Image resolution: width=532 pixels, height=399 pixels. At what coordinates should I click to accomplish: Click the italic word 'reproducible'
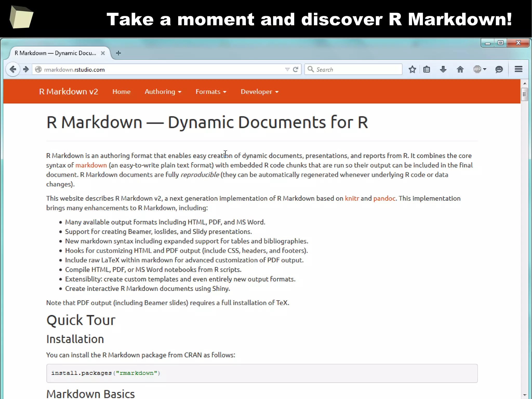[x=200, y=175]
